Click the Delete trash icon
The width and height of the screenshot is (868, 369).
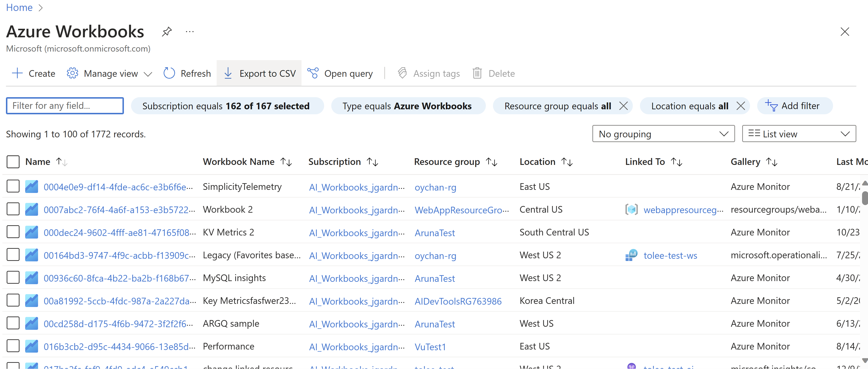click(477, 73)
